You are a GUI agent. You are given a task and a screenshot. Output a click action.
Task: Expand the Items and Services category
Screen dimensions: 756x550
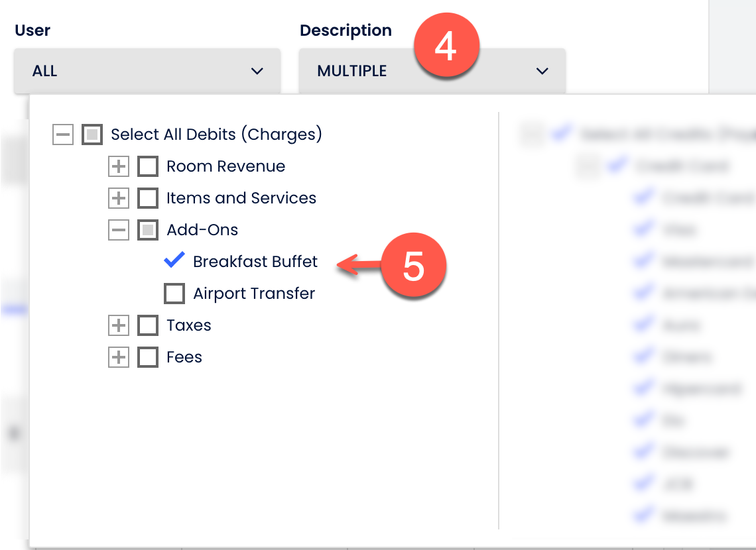tap(118, 198)
